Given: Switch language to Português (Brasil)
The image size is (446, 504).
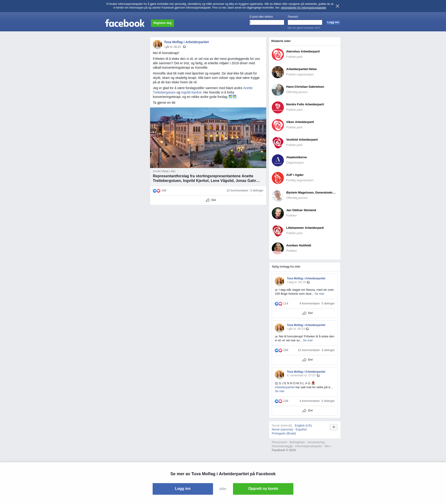Looking at the screenshot, I should point(284,433).
